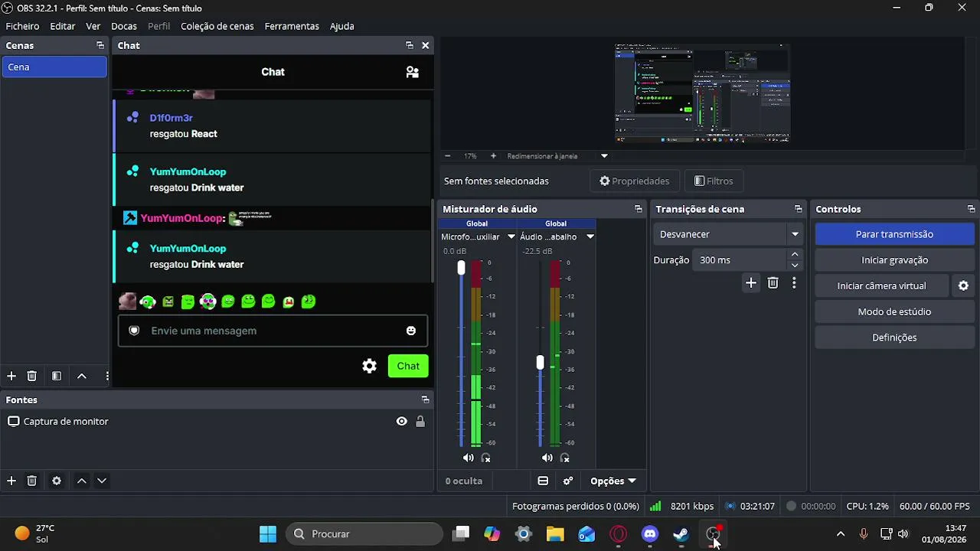Remove the selected scene using the trash icon
This screenshot has height=551, width=980.
tap(31, 376)
